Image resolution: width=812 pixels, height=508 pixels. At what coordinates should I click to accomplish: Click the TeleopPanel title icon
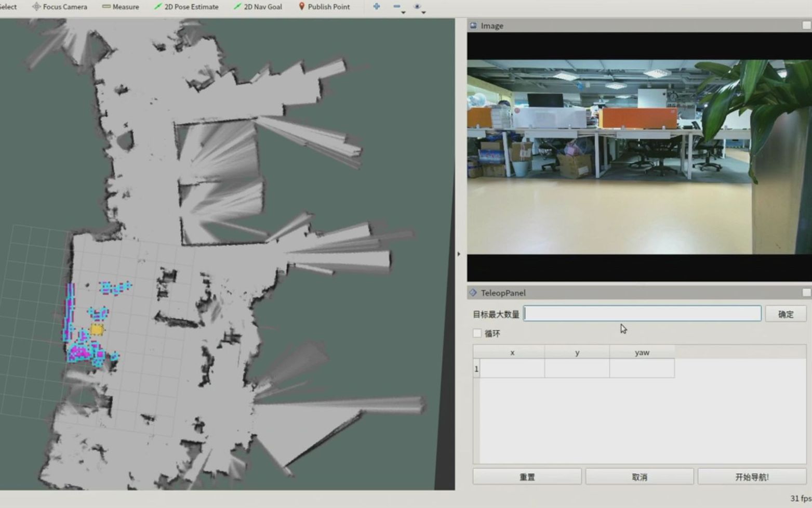(473, 293)
